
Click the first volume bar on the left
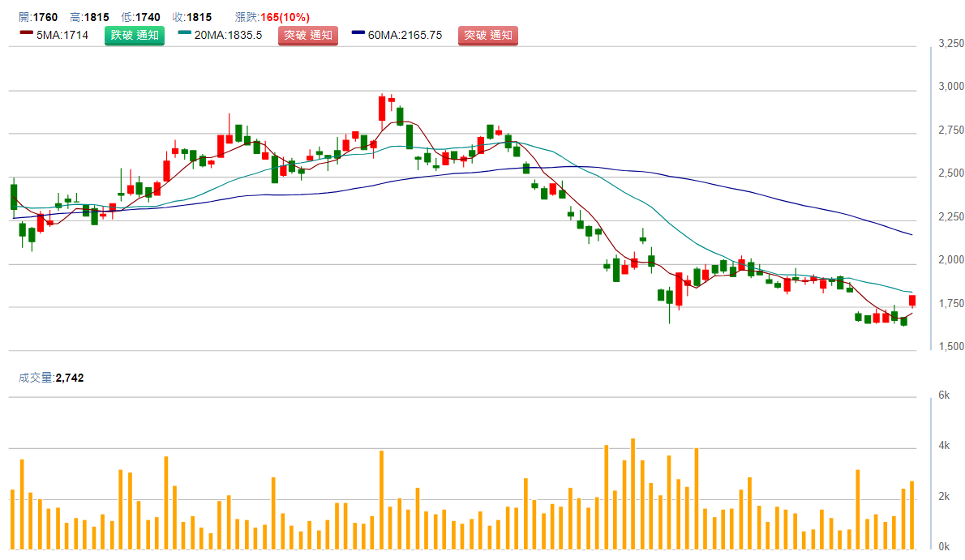(x=13, y=519)
